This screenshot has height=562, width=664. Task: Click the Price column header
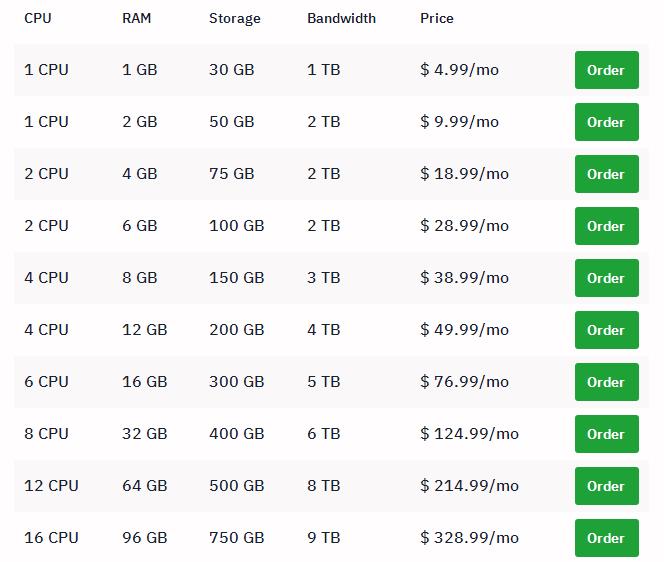436,18
